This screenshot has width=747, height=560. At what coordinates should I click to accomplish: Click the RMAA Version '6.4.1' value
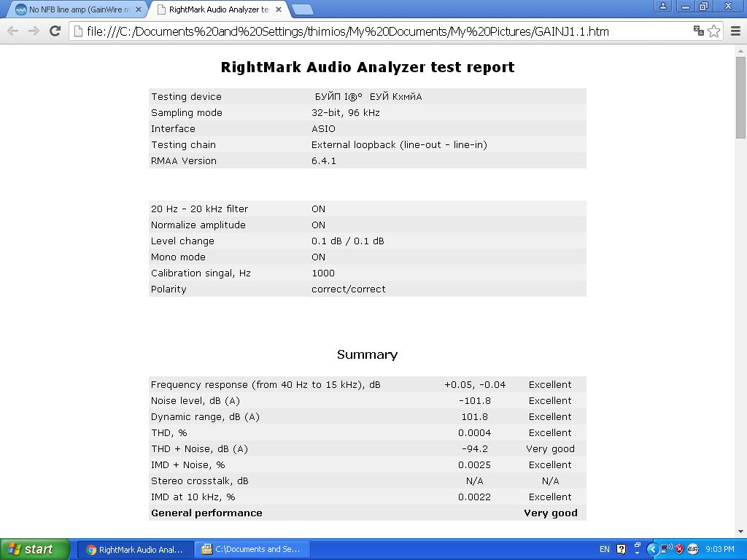click(x=323, y=161)
